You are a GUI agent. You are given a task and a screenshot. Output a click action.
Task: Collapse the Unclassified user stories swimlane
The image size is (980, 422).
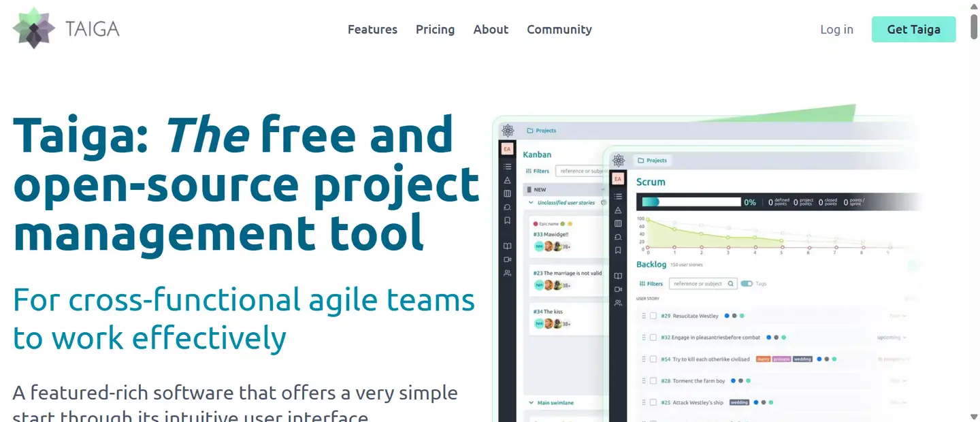pyautogui.click(x=532, y=203)
